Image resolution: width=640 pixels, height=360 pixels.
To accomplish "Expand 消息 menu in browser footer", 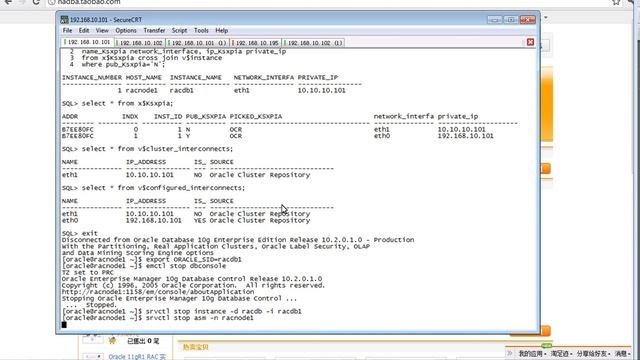I will pyautogui.click(x=622, y=353).
